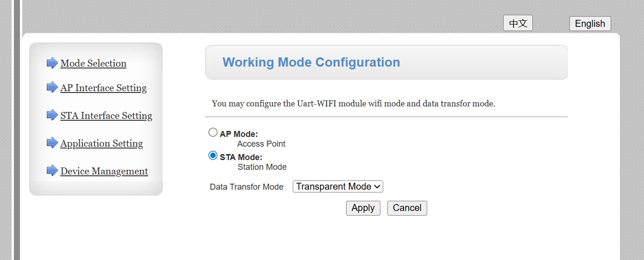Open the Mode Selection page link

click(93, 63)
